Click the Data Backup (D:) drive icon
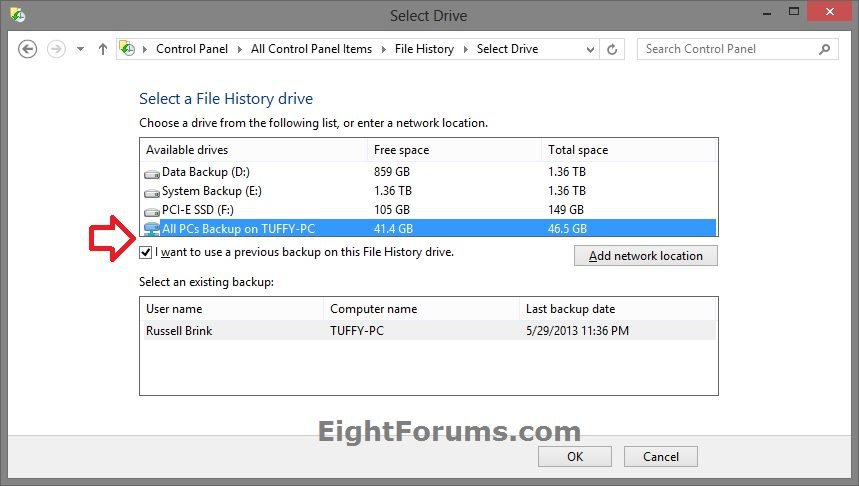The width and height of the screenshot is (859, 486). point(151,172)
